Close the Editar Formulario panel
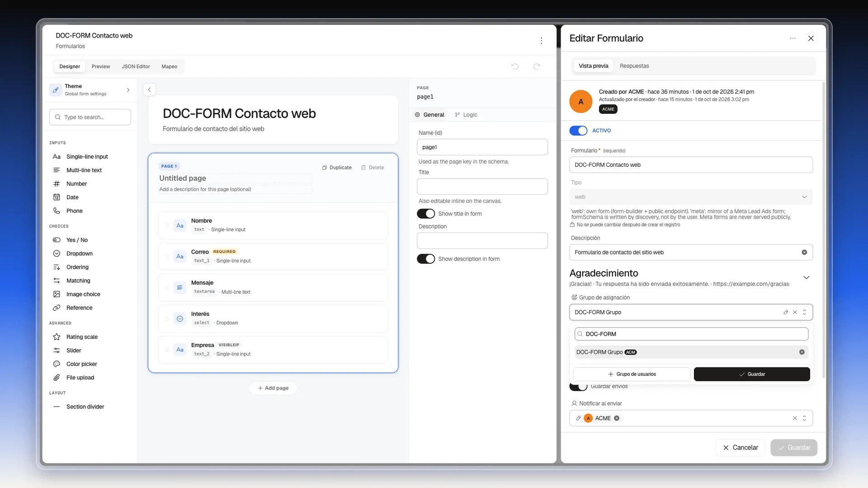This screenshot has width=868, height=488. pyautogui.click(x=811, y=38)
